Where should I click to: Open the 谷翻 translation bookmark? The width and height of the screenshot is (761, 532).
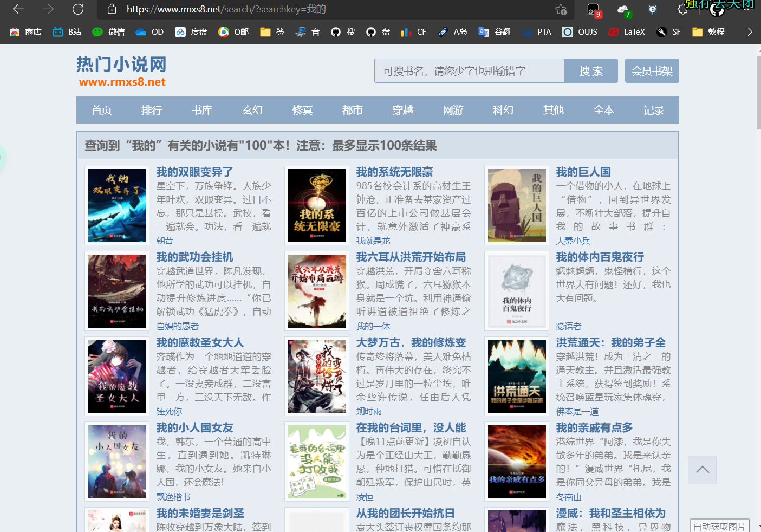(x=493, y=31)
